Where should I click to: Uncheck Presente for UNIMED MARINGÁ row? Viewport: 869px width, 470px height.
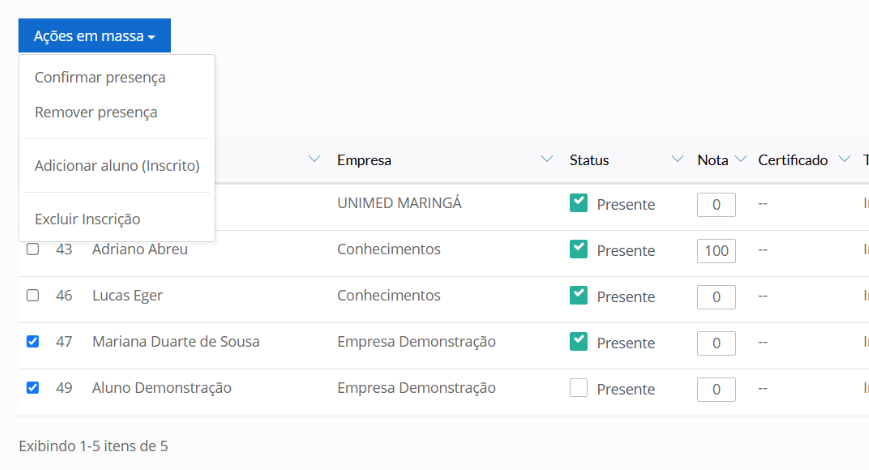(579, 203)
